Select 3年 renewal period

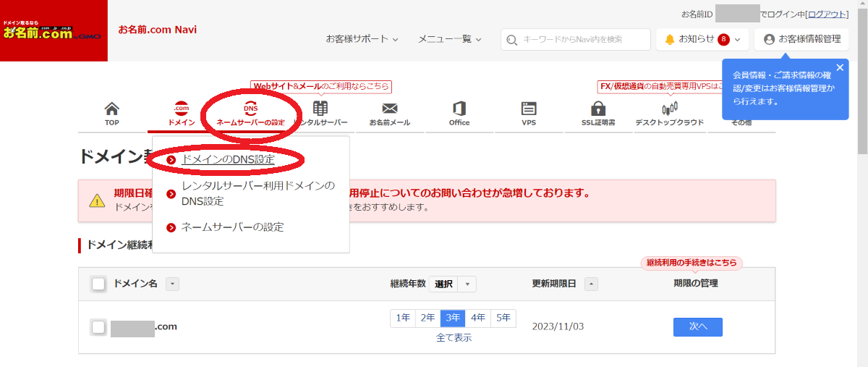click(453, 318)
